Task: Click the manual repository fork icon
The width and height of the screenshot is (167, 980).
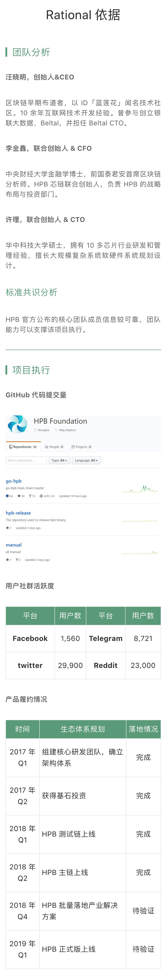Action: click(x=17, y=560)
